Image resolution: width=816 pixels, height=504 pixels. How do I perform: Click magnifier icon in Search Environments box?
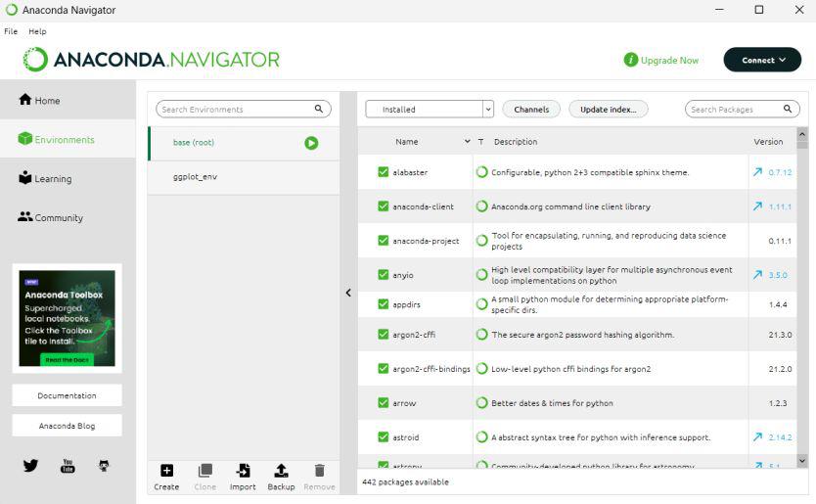point(319,109)
